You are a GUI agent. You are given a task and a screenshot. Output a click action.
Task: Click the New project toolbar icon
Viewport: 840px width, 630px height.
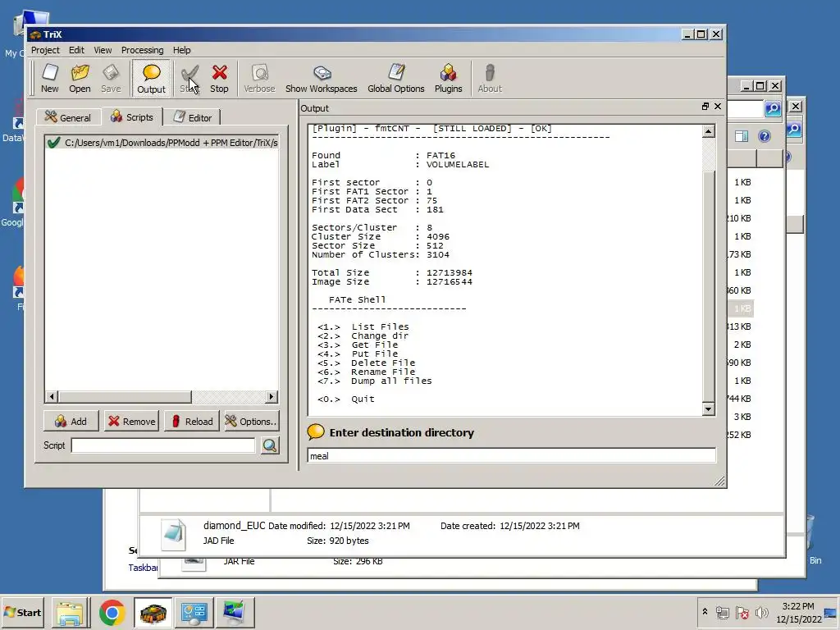49,78
